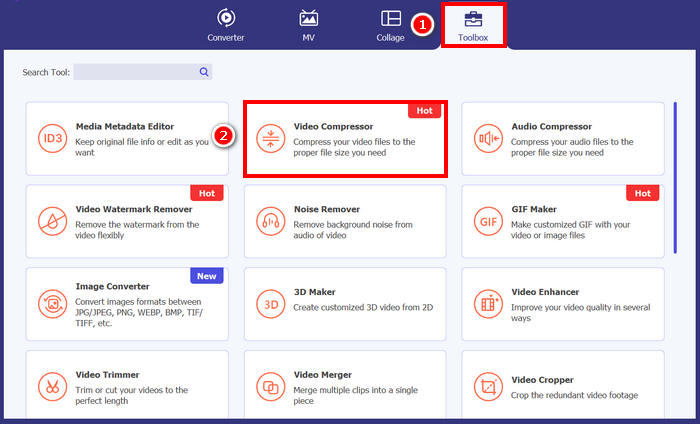Open the Video Watermark Remover icon

(52, 221)
